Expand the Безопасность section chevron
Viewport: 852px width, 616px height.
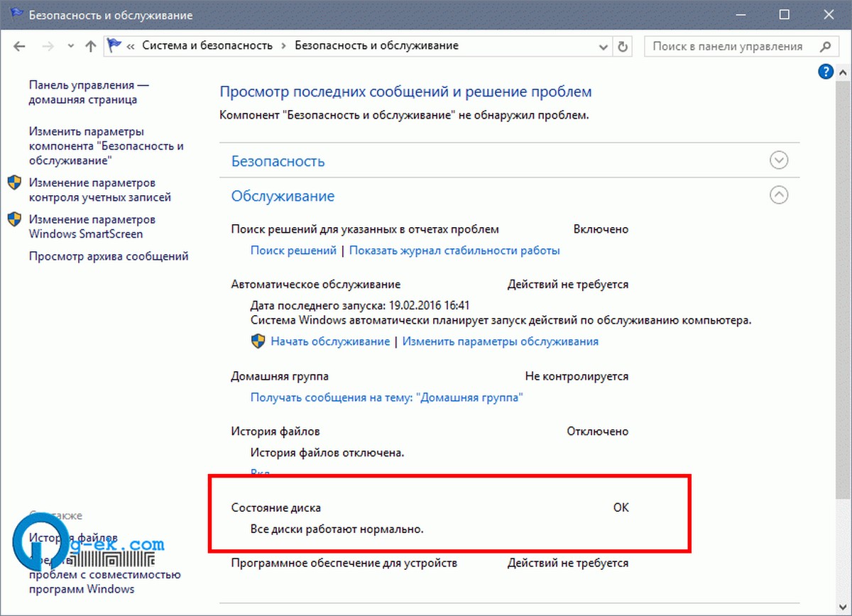point(779,160)
